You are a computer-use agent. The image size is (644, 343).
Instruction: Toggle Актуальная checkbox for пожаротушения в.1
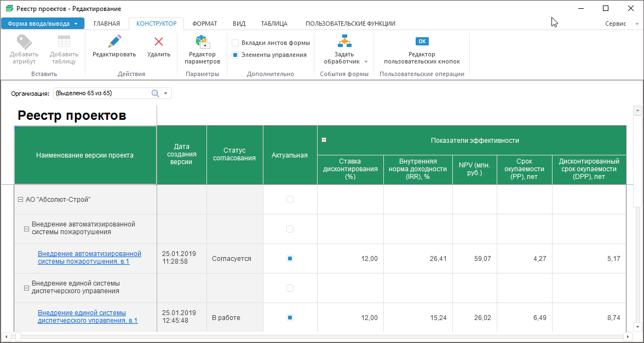pyautogui.click(x=290, y=258)
